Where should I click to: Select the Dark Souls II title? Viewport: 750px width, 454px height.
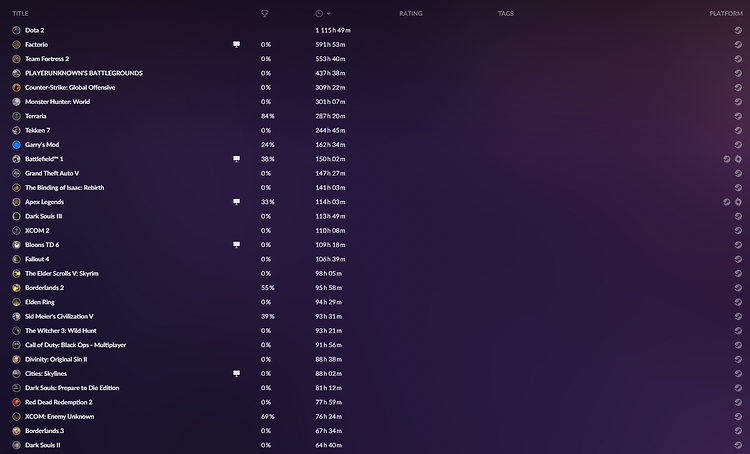point(43,445)
